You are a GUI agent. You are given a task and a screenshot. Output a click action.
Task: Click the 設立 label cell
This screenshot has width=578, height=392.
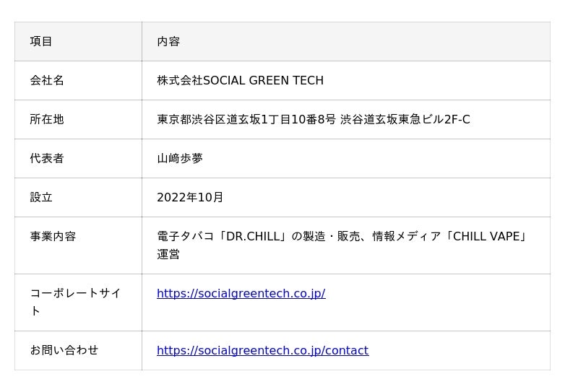pyautogui.click(x=78, y=198)
